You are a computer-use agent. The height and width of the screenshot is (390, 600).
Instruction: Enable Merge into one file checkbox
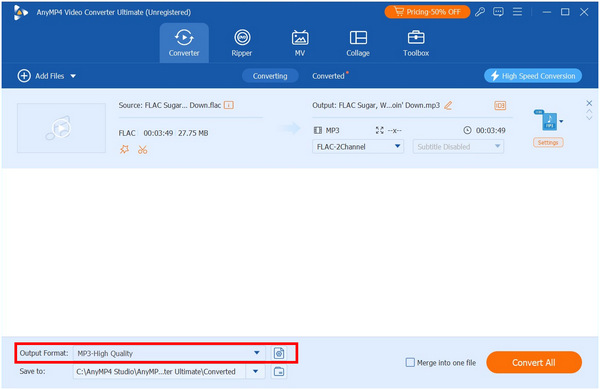(x=410, y=362)
